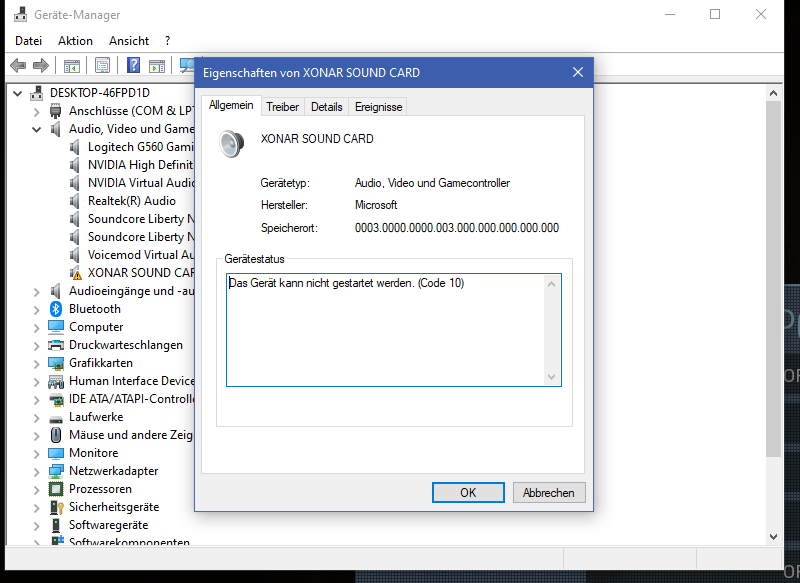Expand the Laufwerke category
Image resolution: width=800 pixels, height=583 pixels.
pyautogui.click(x=36, y=417)
